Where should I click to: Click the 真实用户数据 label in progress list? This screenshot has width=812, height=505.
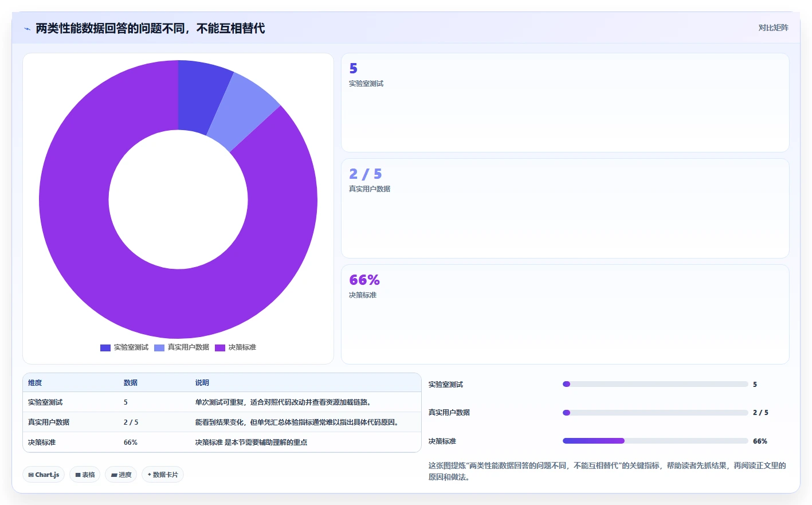point(449,413)
